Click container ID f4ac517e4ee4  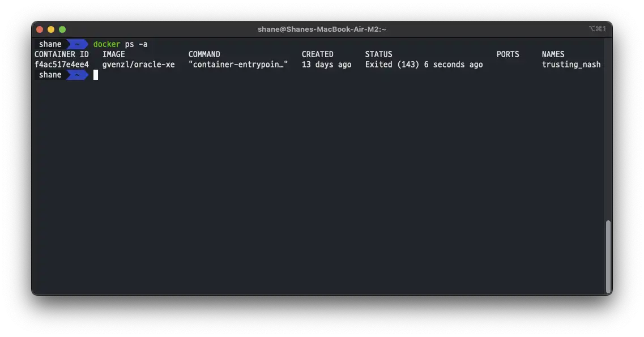(62, 65)
